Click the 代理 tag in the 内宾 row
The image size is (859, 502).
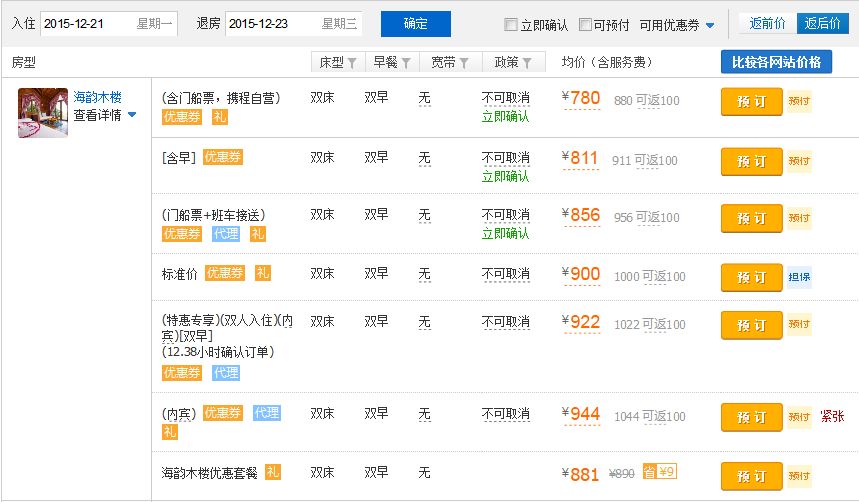pos(267,413)
